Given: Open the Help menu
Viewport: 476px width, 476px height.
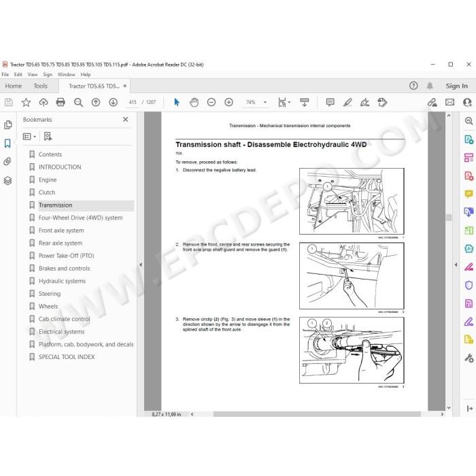Looking at the screenshot, I should pyautogui.click(x=86, y=74).
